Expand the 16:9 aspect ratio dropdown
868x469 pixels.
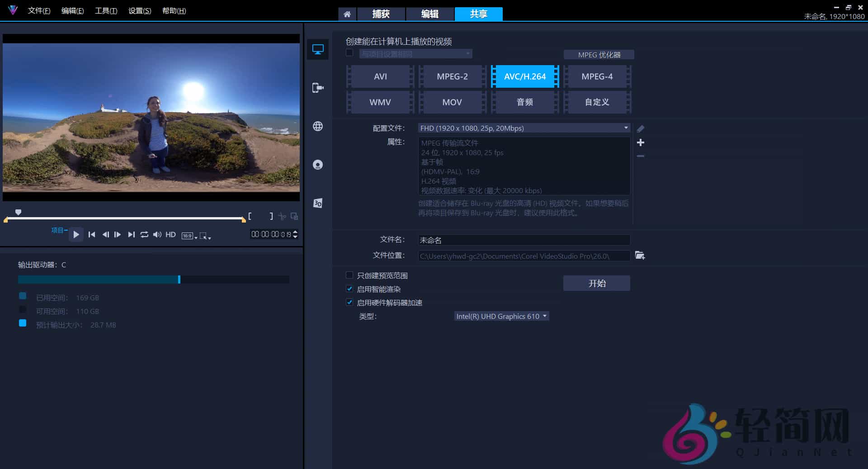194,236
